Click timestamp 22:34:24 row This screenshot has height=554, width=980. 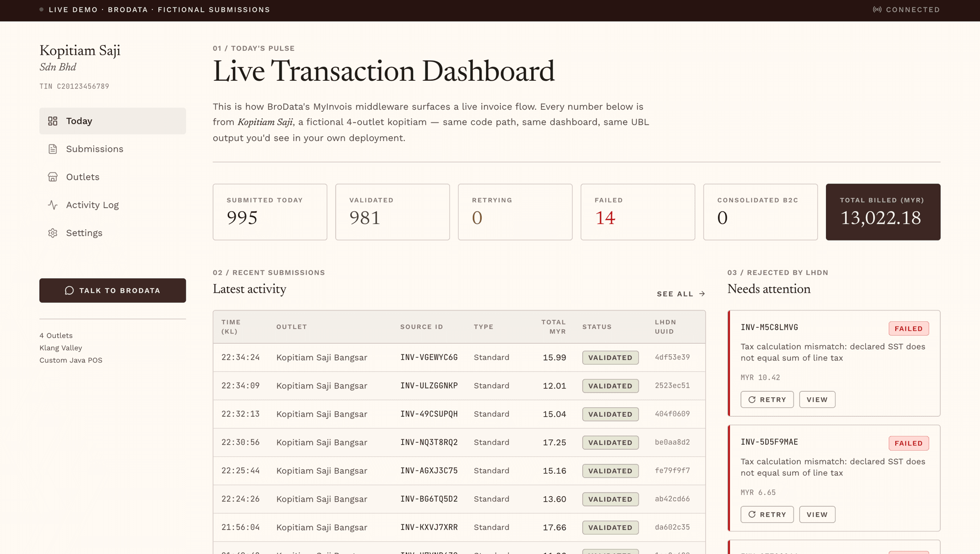click(x=240, y=358)
